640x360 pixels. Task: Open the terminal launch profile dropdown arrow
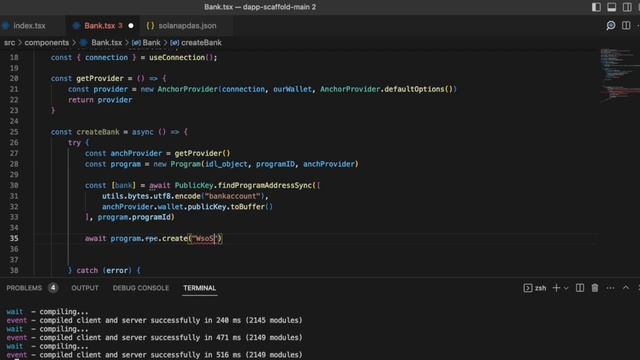(x=566, y=288)
